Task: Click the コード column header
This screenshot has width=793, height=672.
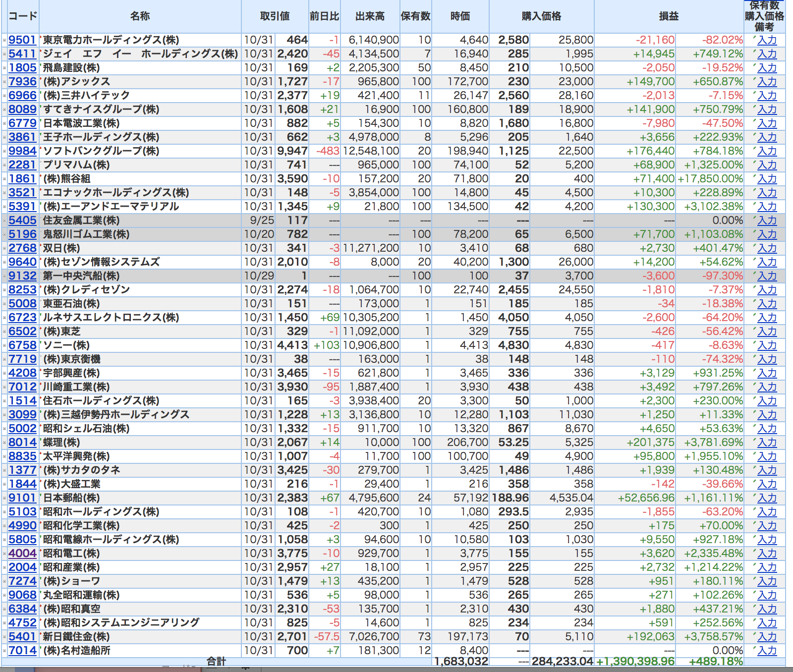Action: (23, 16)
